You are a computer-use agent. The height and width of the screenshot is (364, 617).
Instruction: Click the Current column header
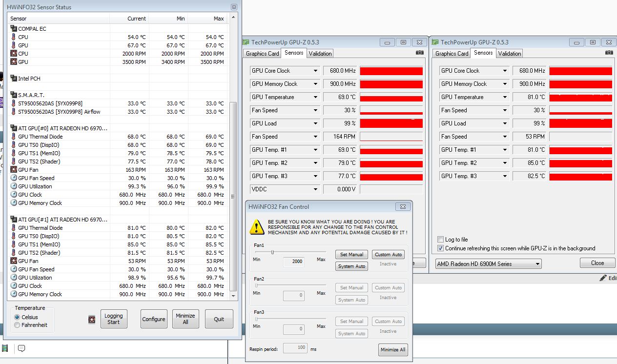(x=129, y=19)
